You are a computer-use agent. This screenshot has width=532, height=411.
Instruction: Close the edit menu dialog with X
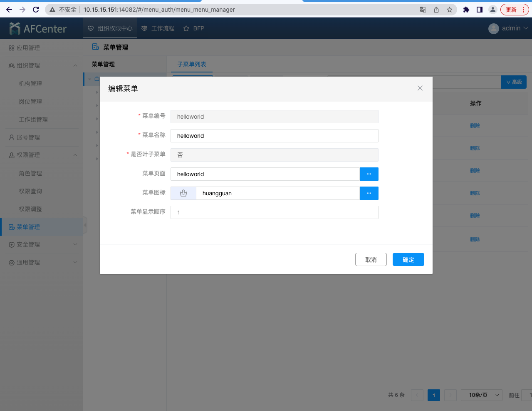[x=420, y=88]
